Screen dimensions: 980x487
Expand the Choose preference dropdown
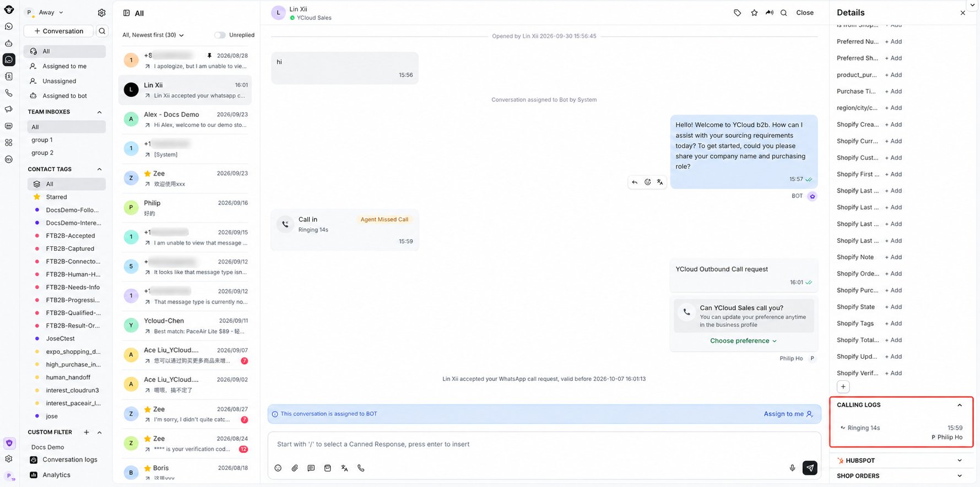tap(743, 341)
